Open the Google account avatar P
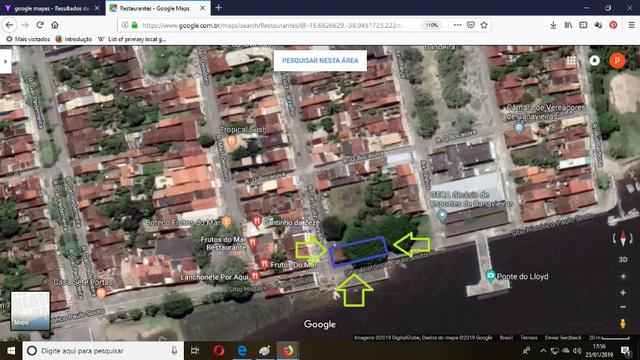The image size is (640, 360). (x=617, y=61)
